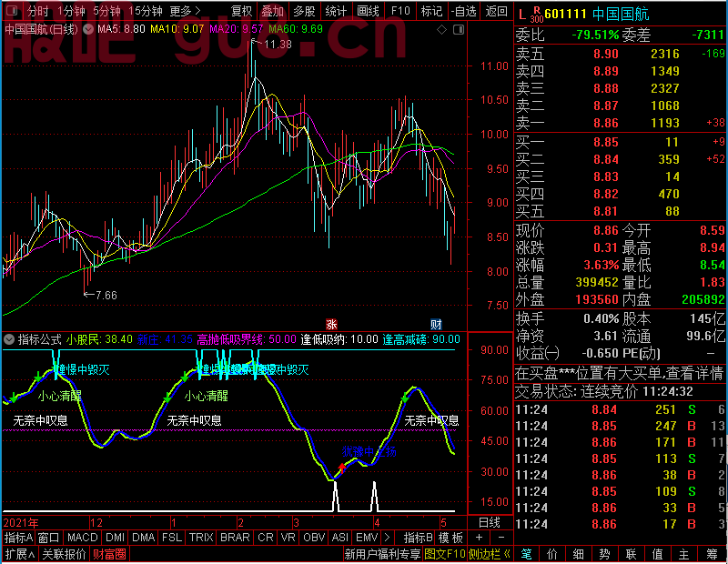Apply the BRAR indicator
This screenshot has height=564, width=728.
[x=235, y=538]
